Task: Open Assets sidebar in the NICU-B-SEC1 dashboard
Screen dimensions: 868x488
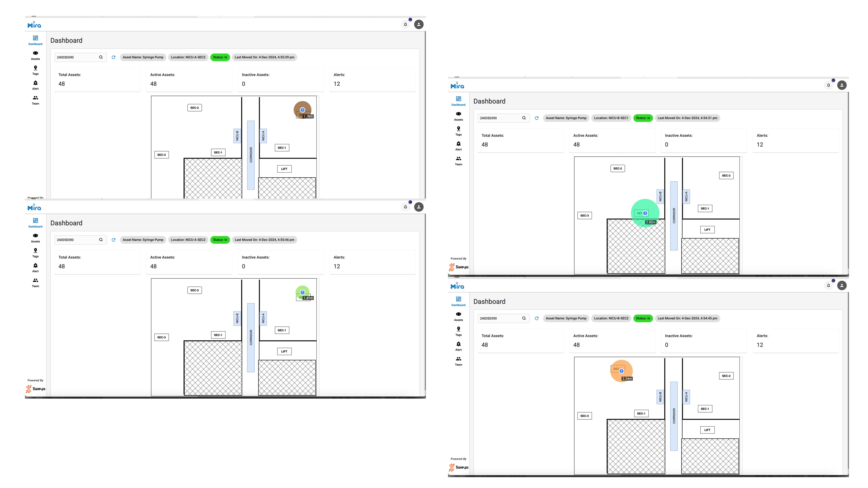Action: coord(459,116)
